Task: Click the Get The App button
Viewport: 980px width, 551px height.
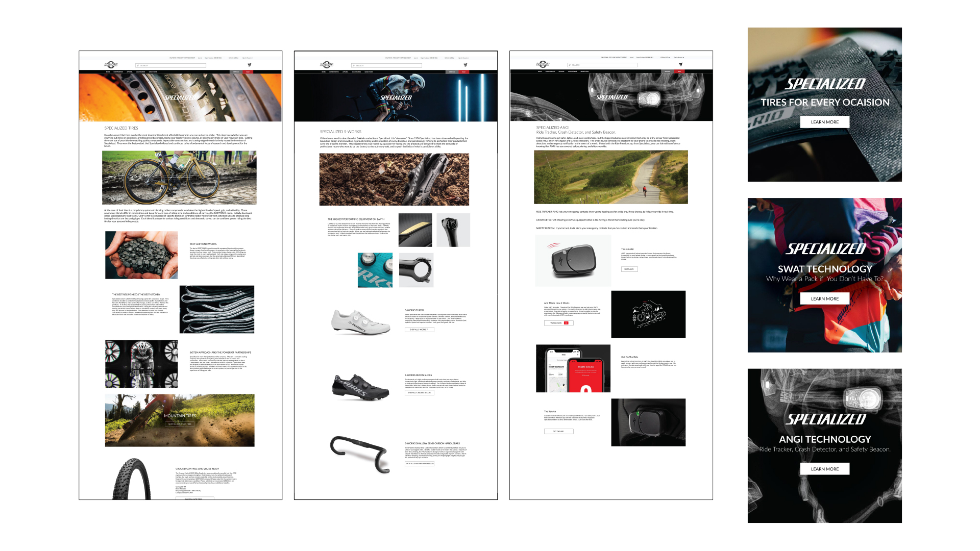Action: 559,432
